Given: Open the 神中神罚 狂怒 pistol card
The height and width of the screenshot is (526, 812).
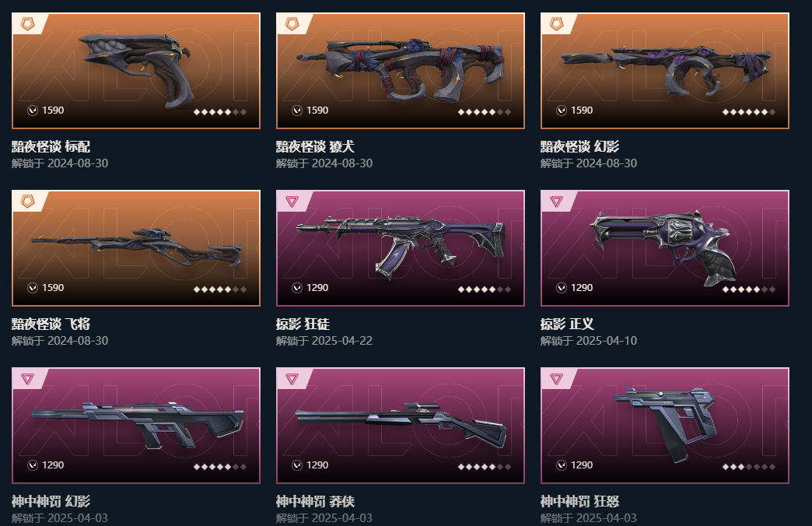Looking at the screenshot, I should point(665,426).
